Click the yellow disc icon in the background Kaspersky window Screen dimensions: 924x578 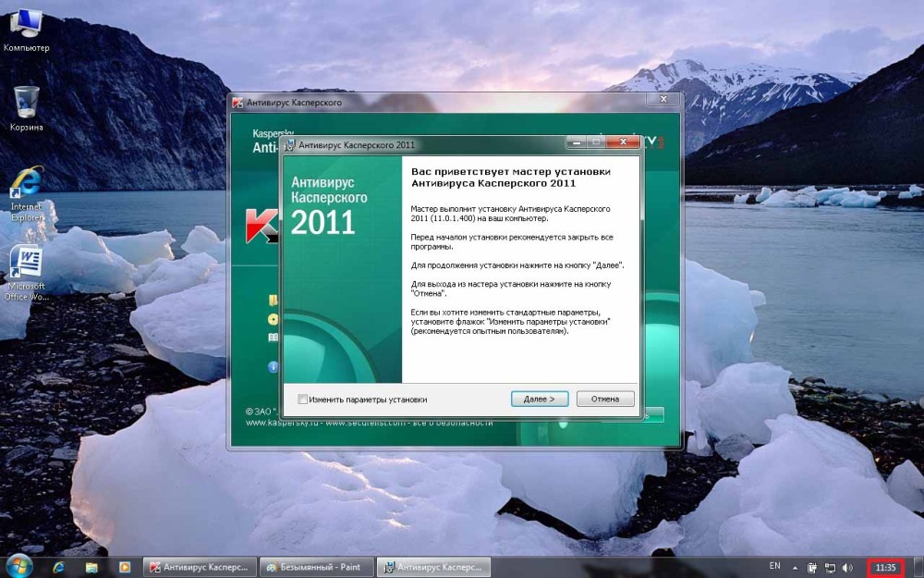coord(273,319)
